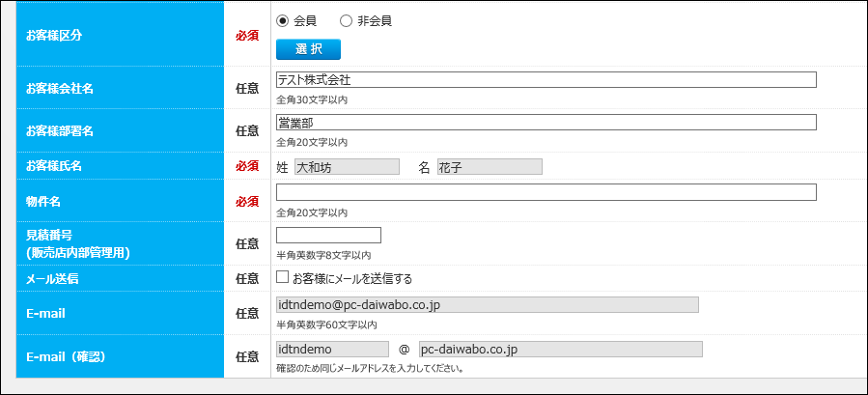Click the メール送信 row label
This screenshot has height=395, width=868.
tap(52, 279)
